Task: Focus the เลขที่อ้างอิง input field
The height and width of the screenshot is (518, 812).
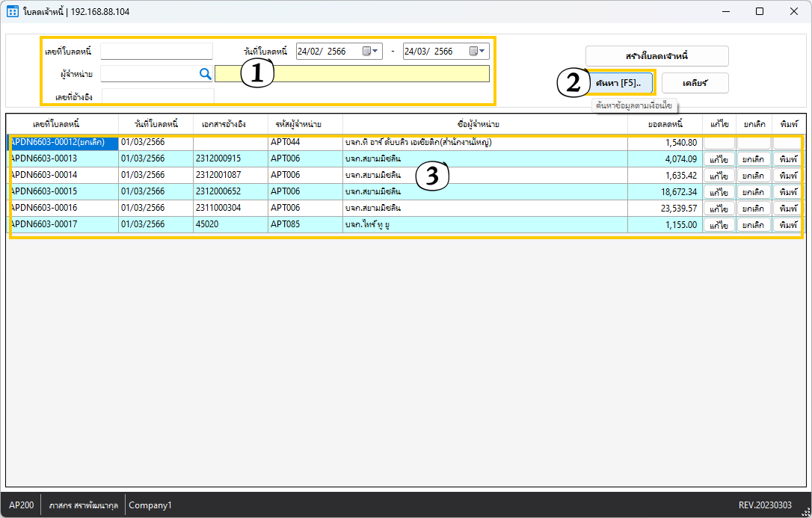Action: click(x=158, y=96)
